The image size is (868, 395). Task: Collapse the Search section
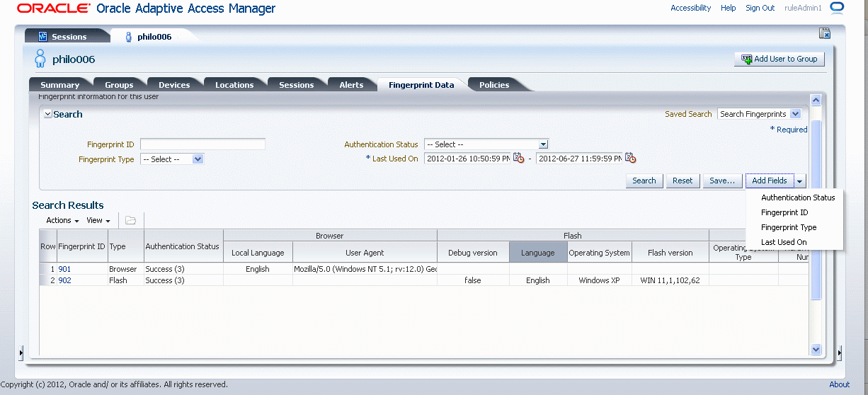pyautogui.click(x=47, y=114)
